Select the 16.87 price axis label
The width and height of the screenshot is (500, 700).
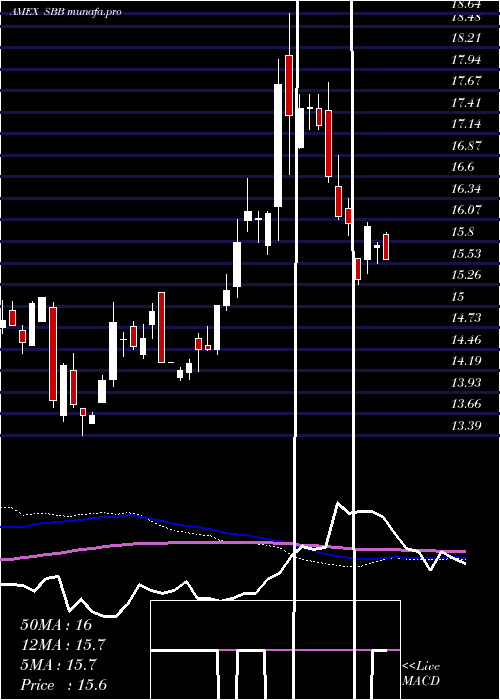pyautogui.click(x=467, y=146)
